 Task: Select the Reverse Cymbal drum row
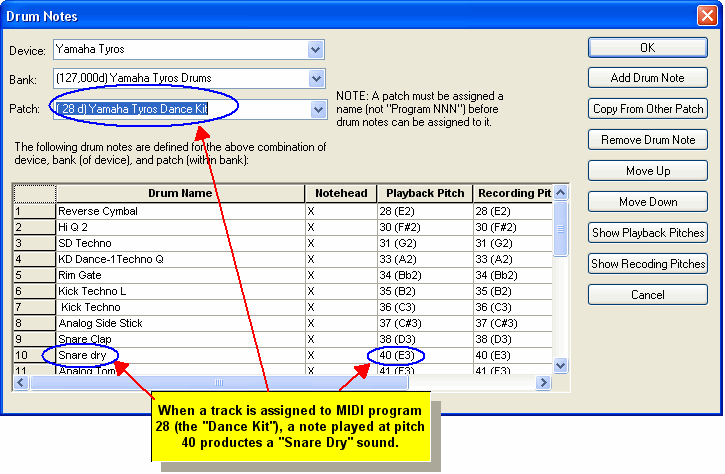(x=180, y=212)
